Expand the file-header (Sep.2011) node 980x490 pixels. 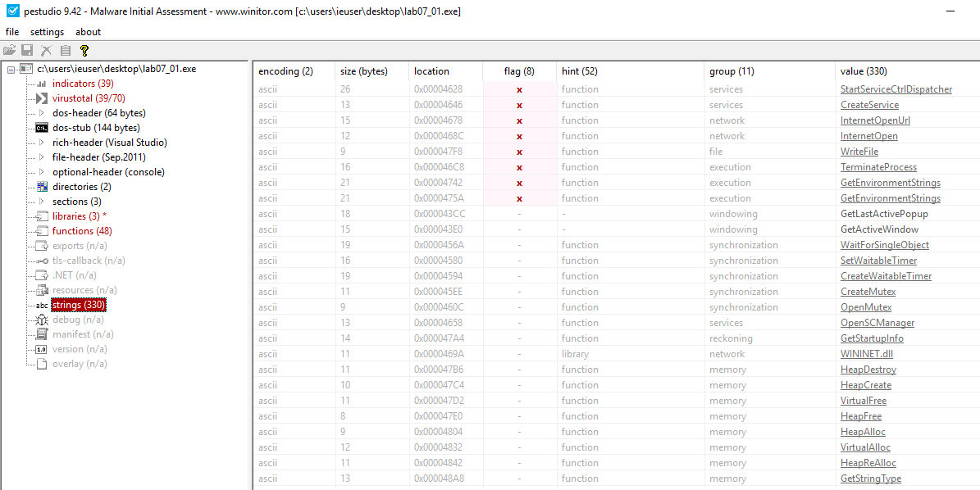click(41, 157)
